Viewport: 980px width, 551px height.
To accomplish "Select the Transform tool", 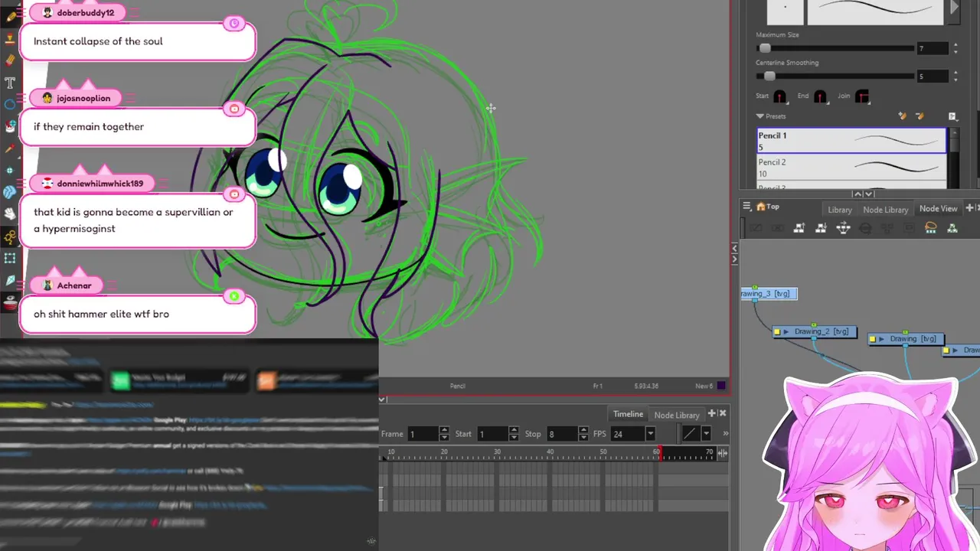I will click(x=10, y=259).
